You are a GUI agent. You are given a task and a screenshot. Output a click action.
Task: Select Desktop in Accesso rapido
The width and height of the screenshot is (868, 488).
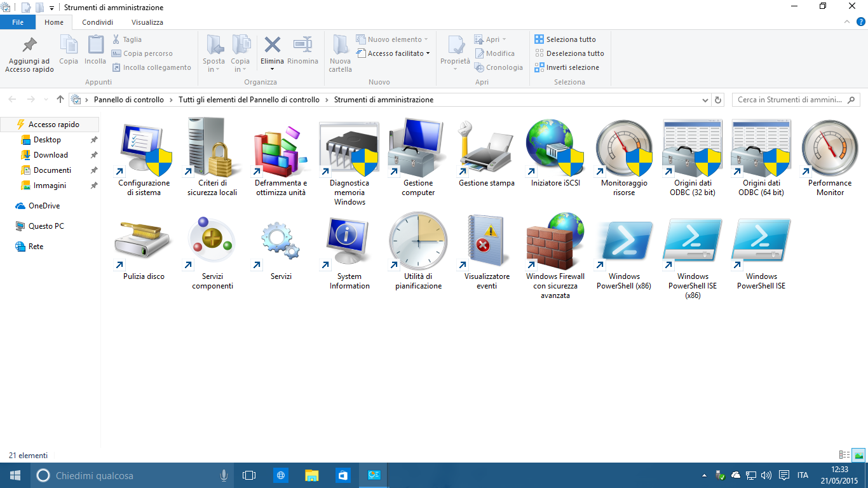[48, 140]
